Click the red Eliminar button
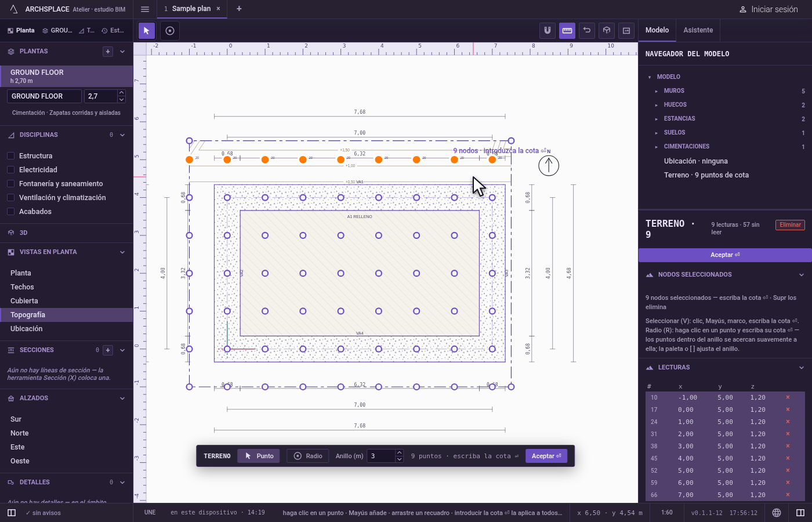The width and height of the screenshot is (812, 522). 790,225
